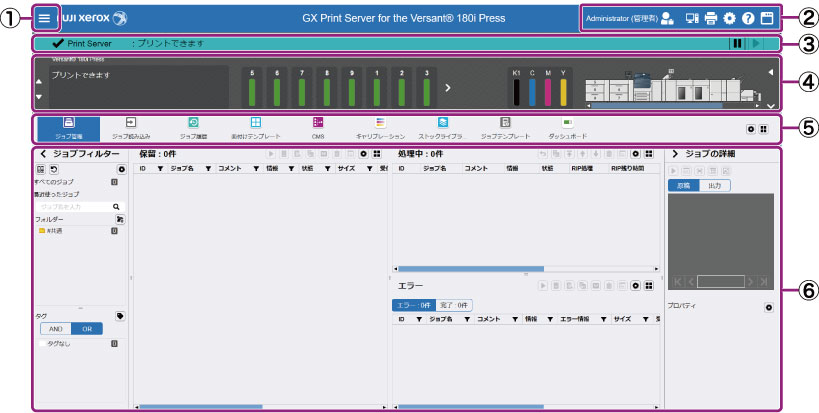819x413 pixels.
Task: Switch to ジョブ読み込み
Action: click(131, 129)
